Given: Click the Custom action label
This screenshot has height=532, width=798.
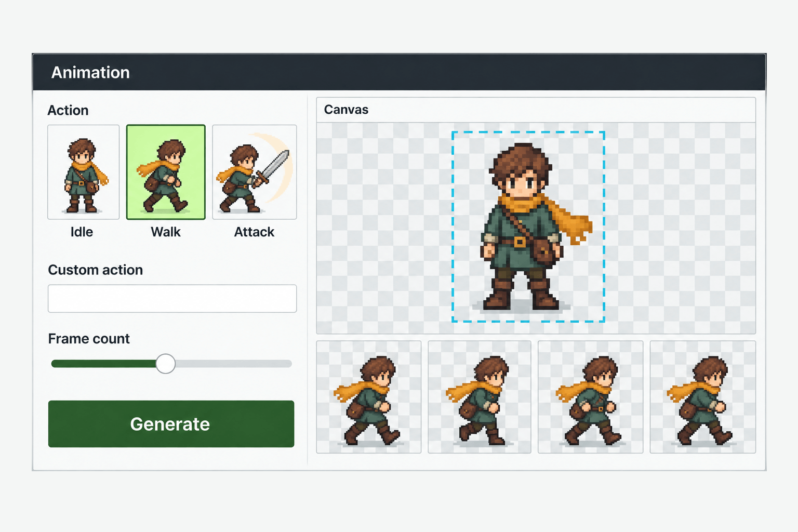Looking at the screenshot, I should click(x=96, y=270).
